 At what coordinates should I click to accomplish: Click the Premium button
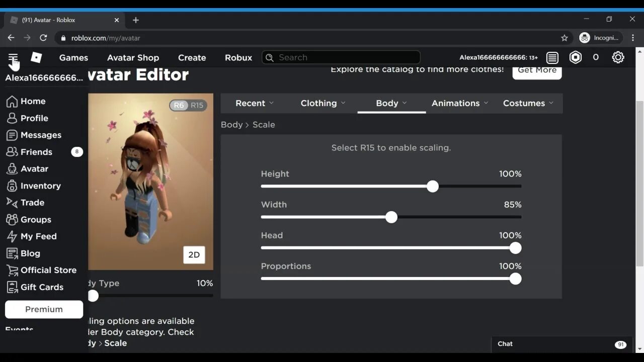coord(44,309)
